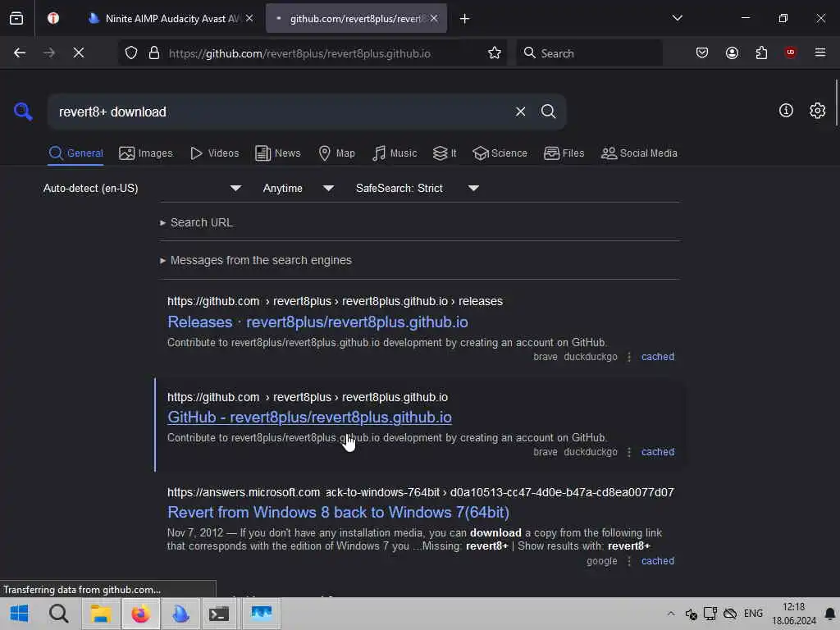The width and height of the screenshot is (840, 630).
Task: Open the About info icon
Action: coord(786,111)
